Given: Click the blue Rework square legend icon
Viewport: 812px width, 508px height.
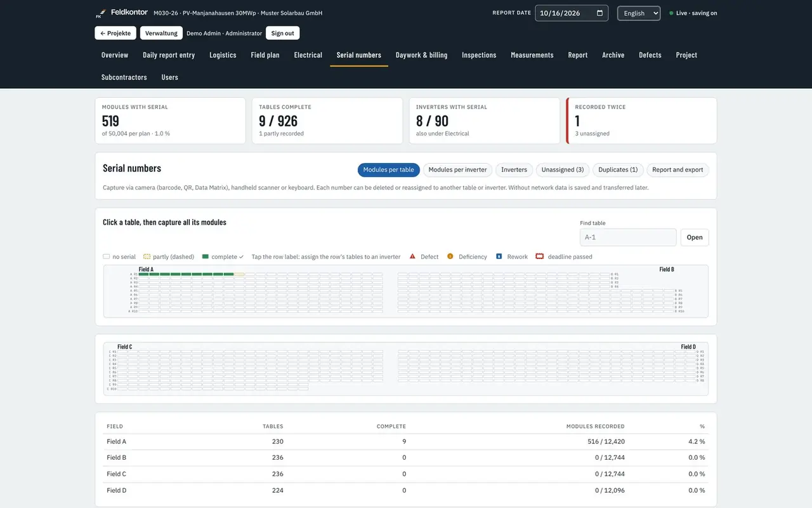Looking at the screenshot, I should (x=499, y=257).
